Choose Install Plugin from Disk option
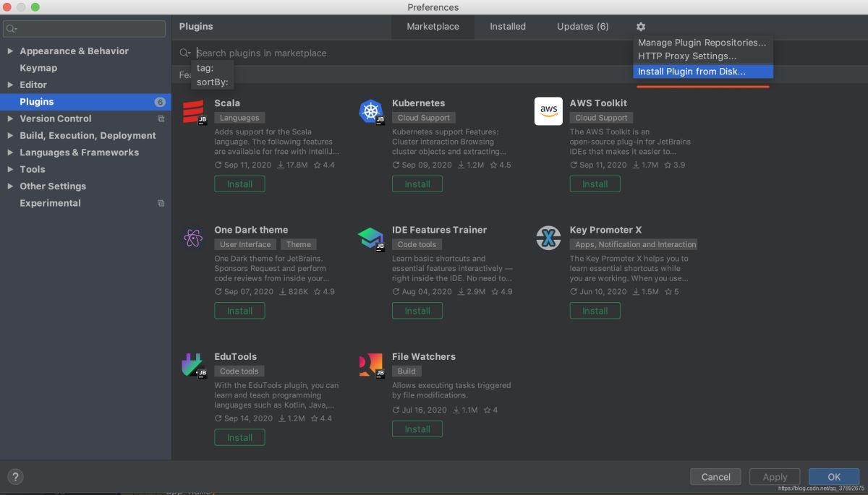The width and height of the screenshot is (868, 495). tap(692, 72)
